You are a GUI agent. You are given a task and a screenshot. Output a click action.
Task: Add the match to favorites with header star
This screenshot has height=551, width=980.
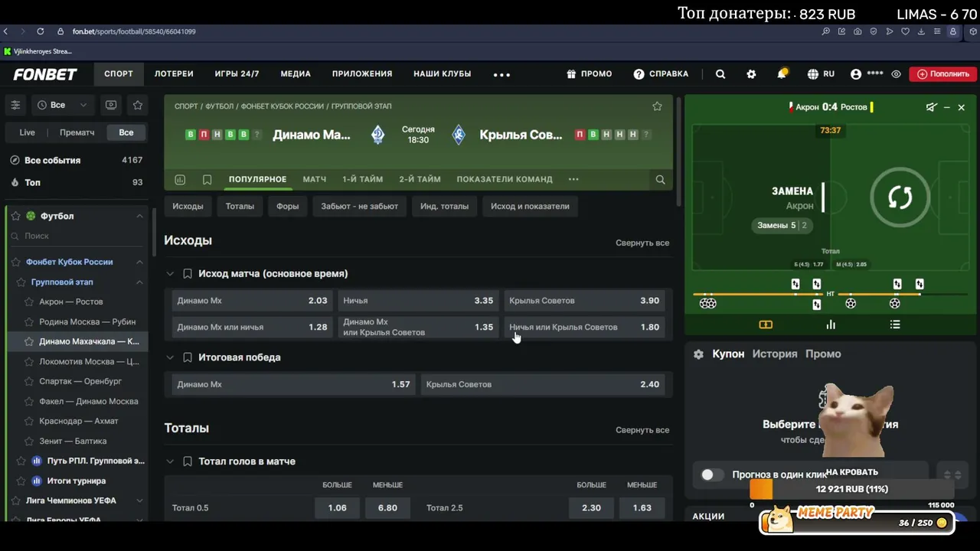(x=657, y=106)
